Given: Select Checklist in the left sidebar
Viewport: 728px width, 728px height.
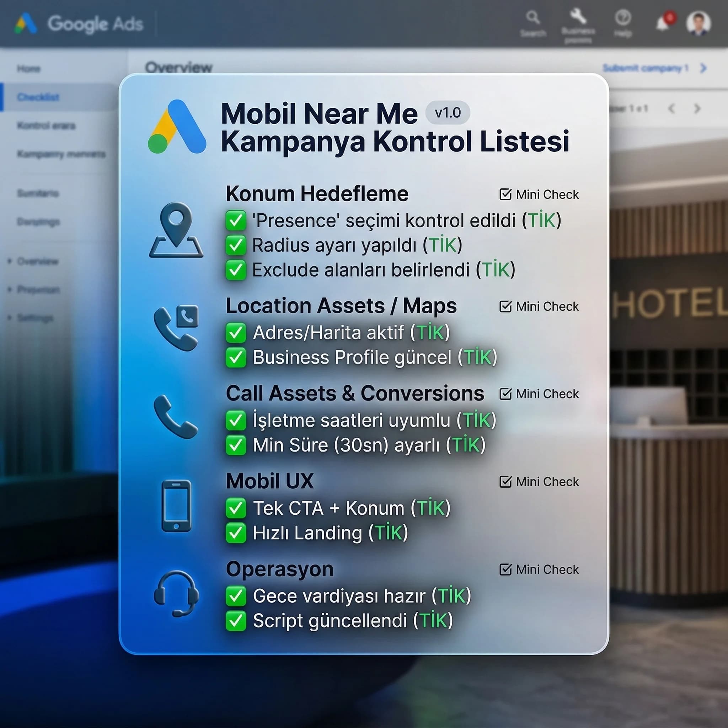Looking at the screenshot, I should (38, 97).
